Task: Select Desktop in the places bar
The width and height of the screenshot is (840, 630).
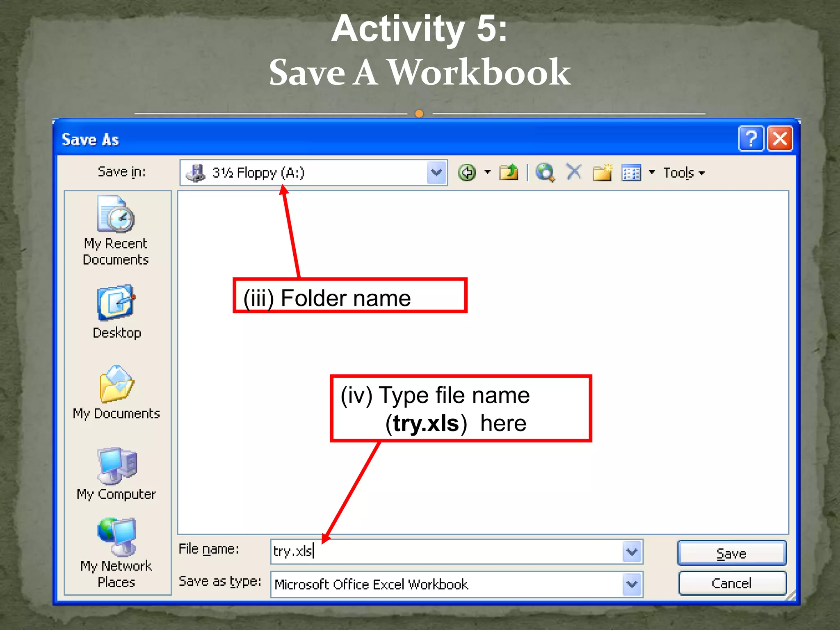Action: click(116, 312)
